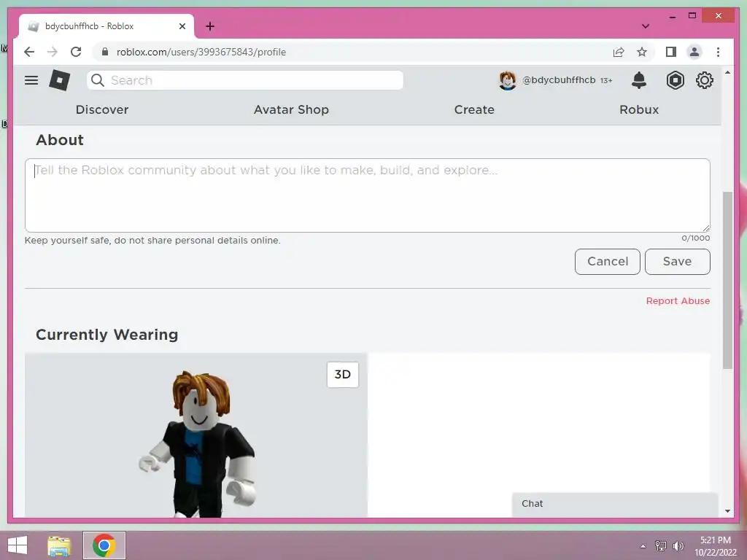Click the Roblox logo home icon
Viewport: 747px width, 560px height.
[x=60, y=80]
